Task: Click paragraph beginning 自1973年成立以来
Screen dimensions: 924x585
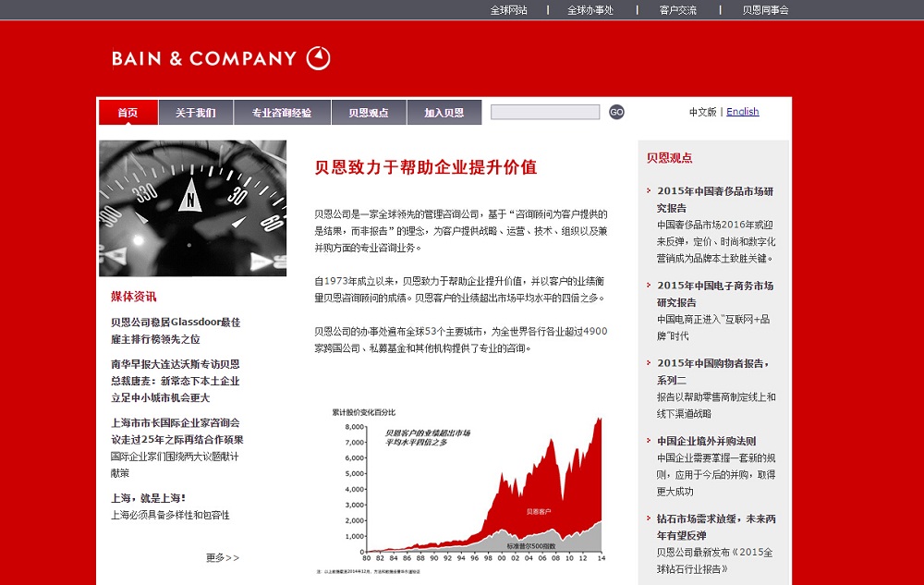Action: tap(460, 289)
